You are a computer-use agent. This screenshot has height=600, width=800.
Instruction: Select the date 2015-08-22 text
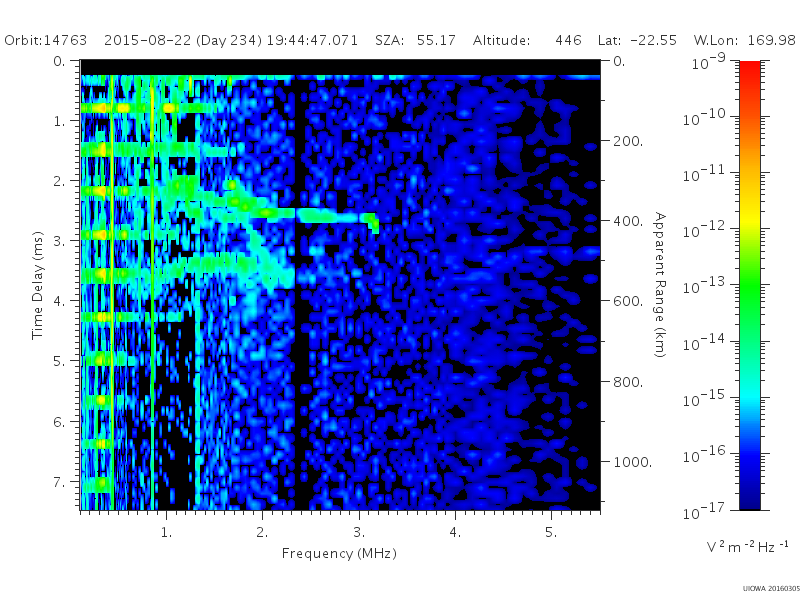pos(148,40)
